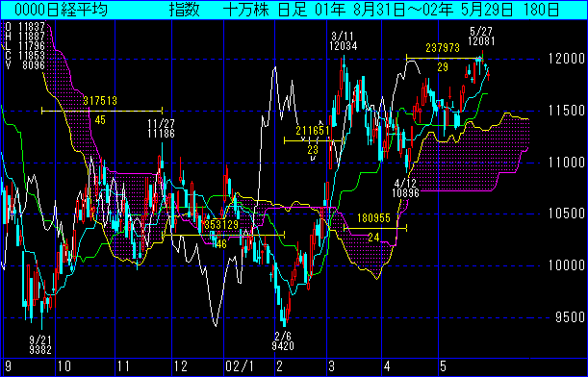
Task: Click month 3 on time axis
Action: tap(331, 365)
